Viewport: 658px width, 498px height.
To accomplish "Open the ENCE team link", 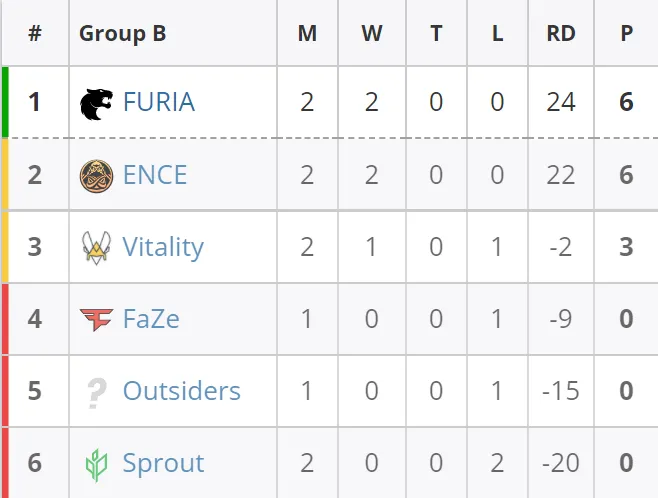I will (155, 175).
